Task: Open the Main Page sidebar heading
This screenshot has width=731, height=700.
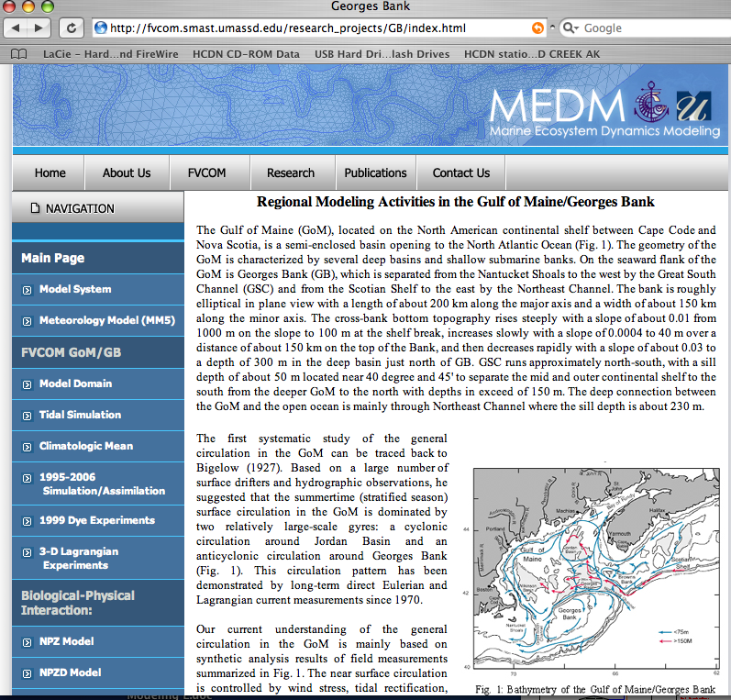Action: (52, 258)
